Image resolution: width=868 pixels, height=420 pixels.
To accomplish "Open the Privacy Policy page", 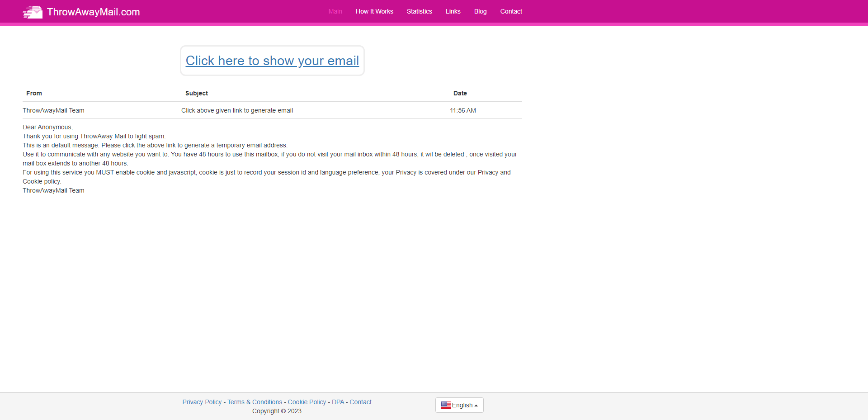I will (x=202, y=401).
